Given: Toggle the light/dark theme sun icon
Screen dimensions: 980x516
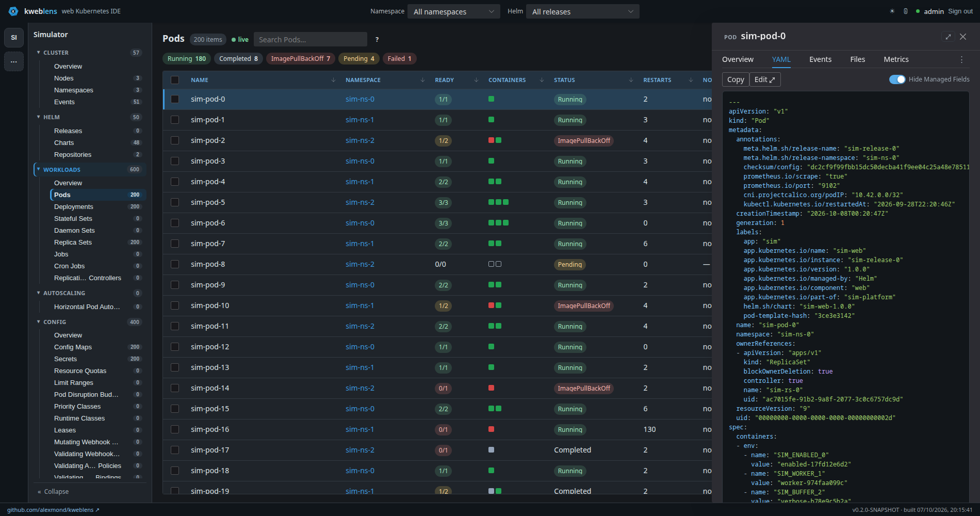Looking at the screenshot, I should pyautogui.click(x=892, y=11).
